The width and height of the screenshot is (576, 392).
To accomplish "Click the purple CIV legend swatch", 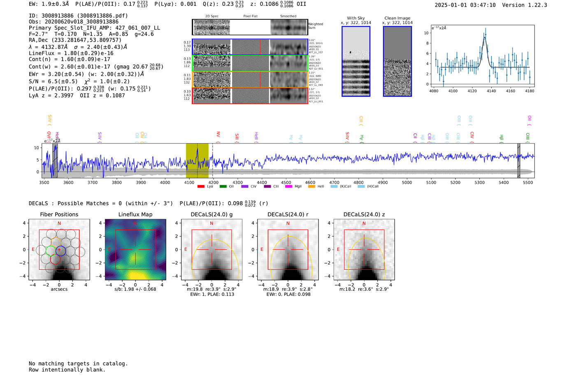I will (x=245, y=186).
